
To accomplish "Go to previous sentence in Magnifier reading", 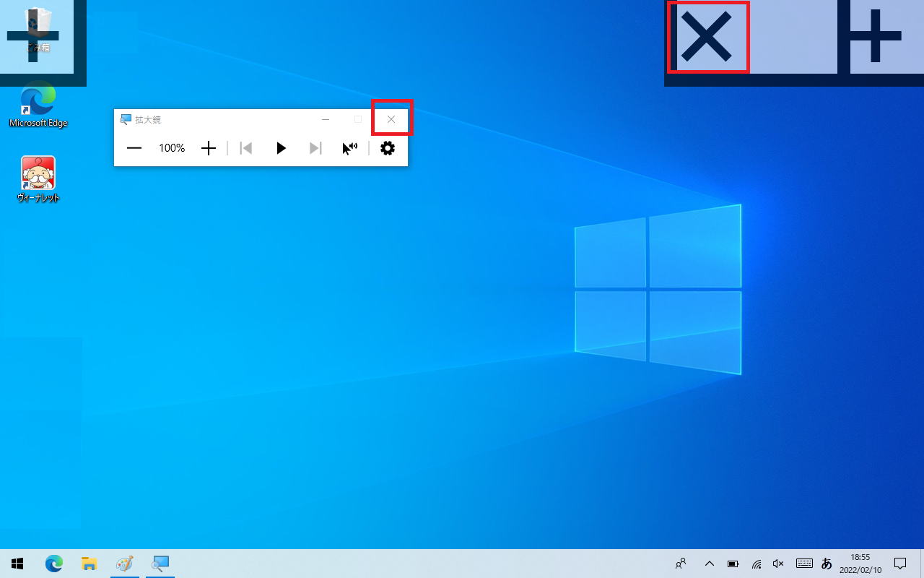I will pos(246,148).
